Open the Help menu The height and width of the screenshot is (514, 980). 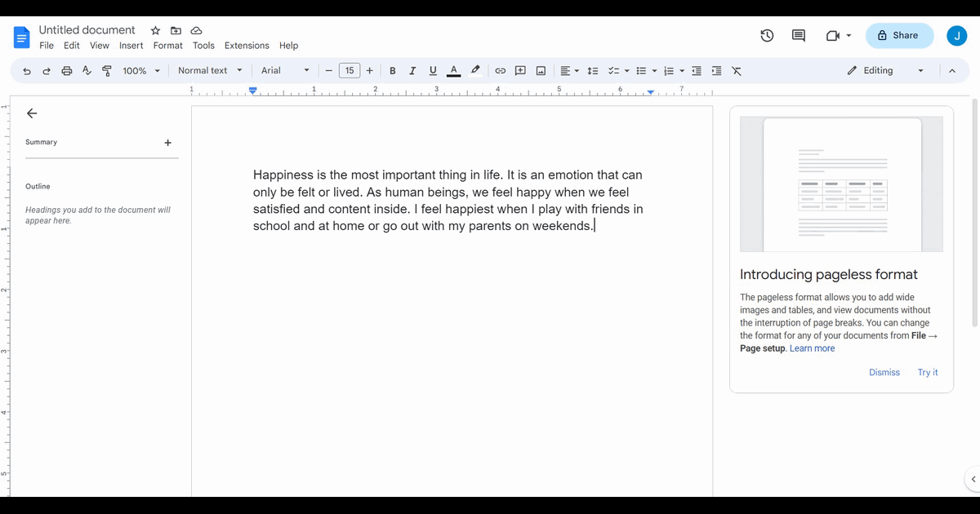[288, 46]
